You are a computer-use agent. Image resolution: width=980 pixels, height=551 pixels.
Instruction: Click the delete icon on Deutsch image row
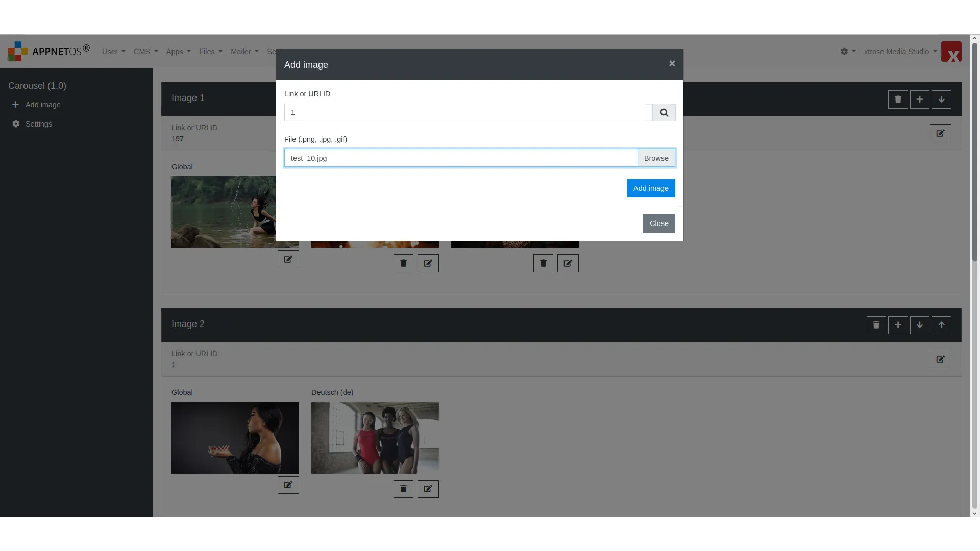click(404, 488)
